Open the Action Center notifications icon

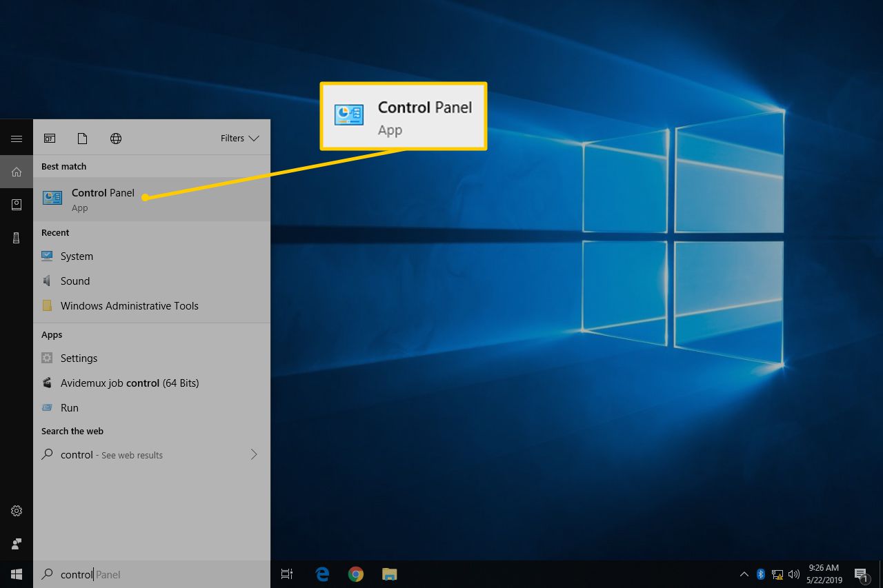tap(861, 574)
